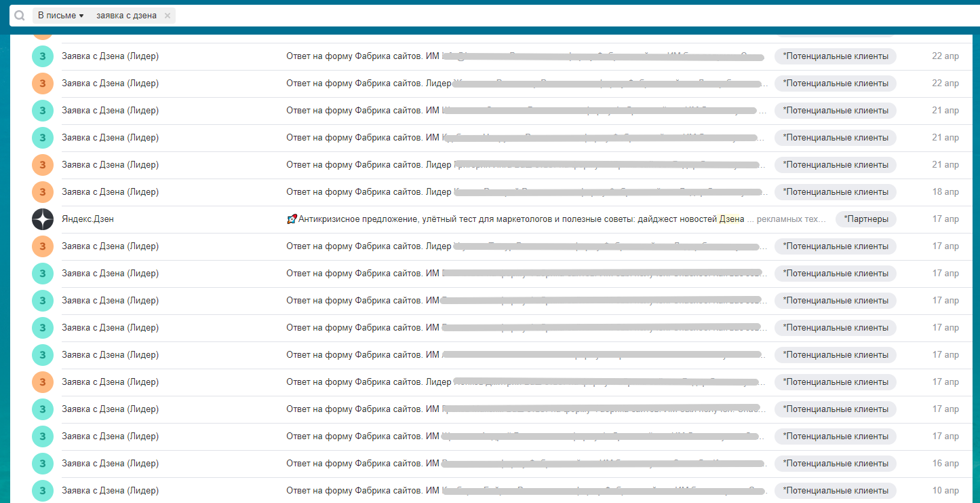
Task: Click the 'заявка с дзена' search chip text
Action: [127, 16]
